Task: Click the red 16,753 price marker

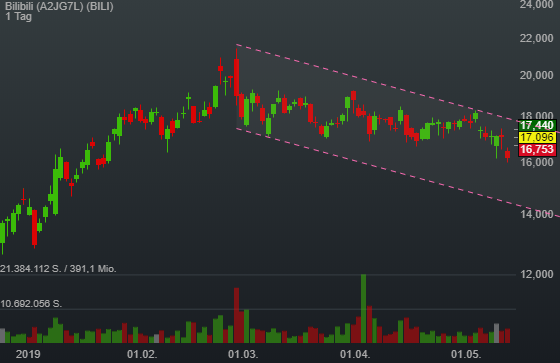Action: (537, 149)
